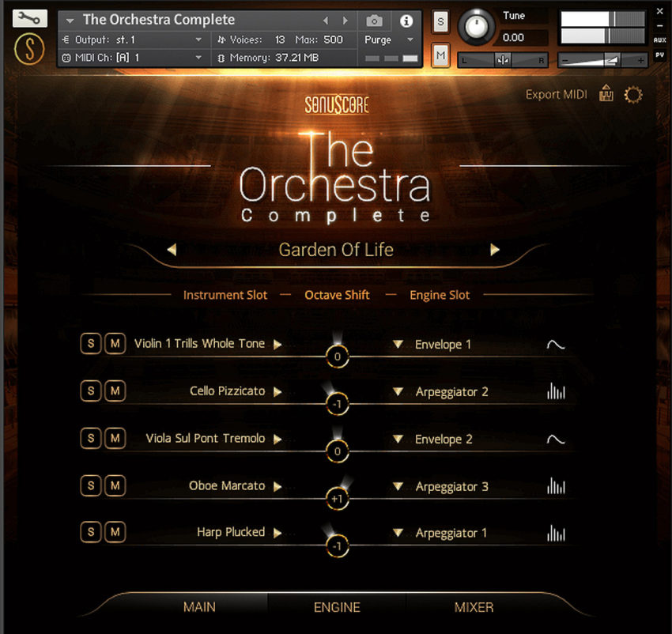This screenshot has height=634, width=672.
Task: Click the octave shift value for Viola Sul Pont Tremolo
Action: (x=338, y=451)
